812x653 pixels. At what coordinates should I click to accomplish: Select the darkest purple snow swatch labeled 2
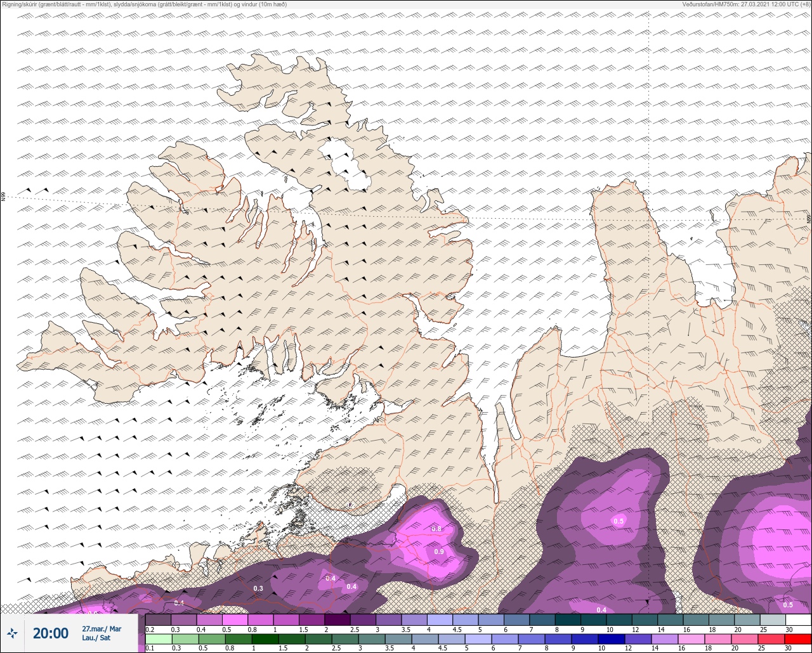tap(337, 620)
